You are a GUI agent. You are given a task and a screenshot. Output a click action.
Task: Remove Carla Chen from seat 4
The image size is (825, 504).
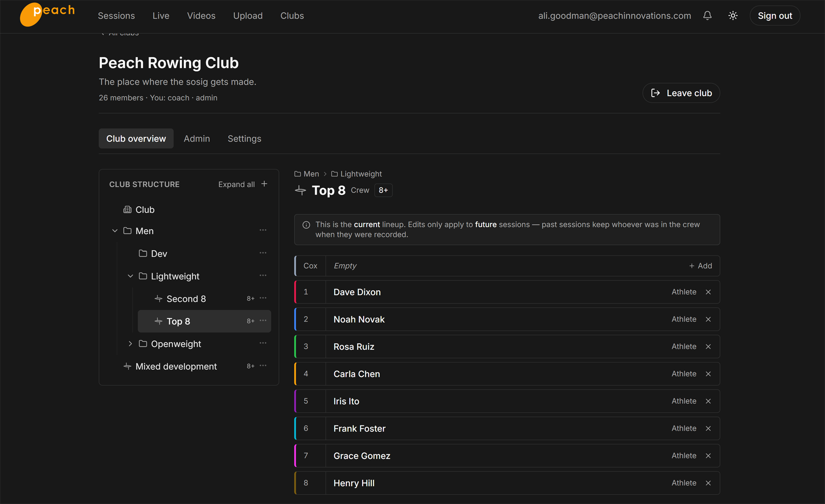coord(708,374)
